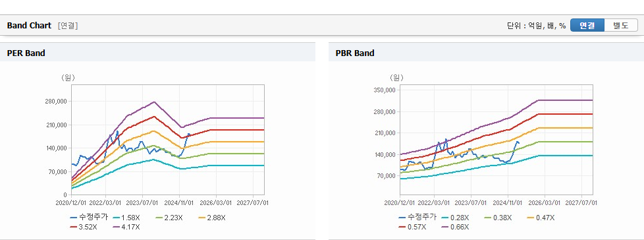The width and height of the screenshot is (644, 240).
Task: Toggle 2.23X series in PER Band legend
Action: [x=169, y=218]
